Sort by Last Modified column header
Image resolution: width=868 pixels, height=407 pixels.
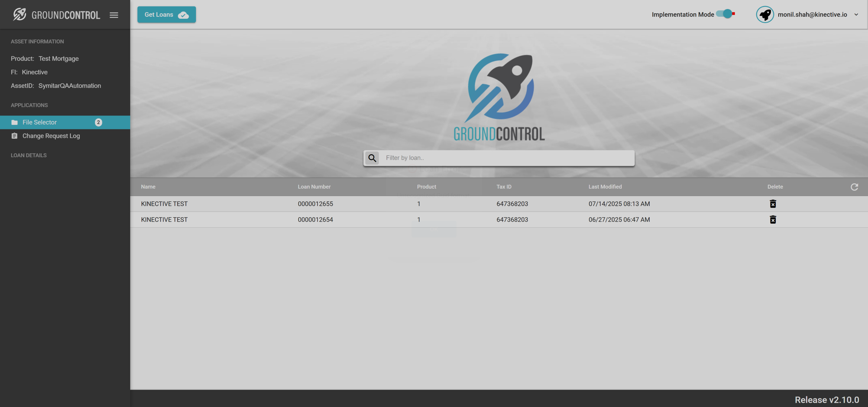point(605,187)
